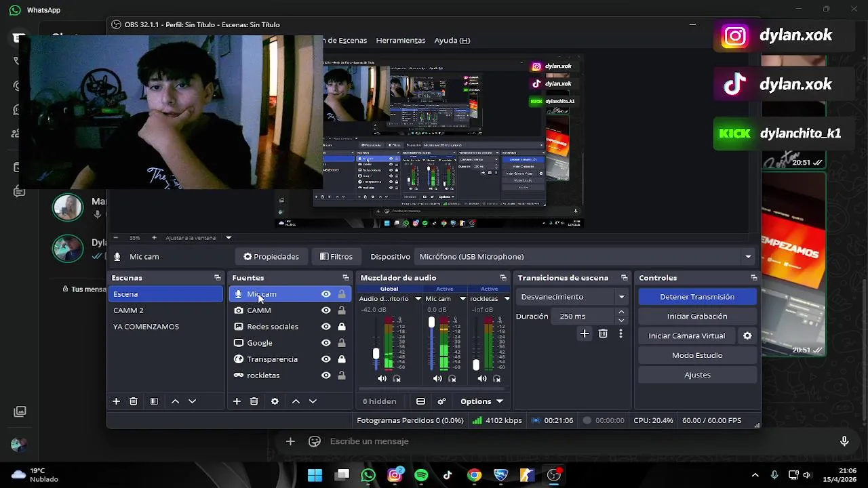Undock the Mezclador de audio panel
This screenshot has height=488, width=868.
point(503,278)
